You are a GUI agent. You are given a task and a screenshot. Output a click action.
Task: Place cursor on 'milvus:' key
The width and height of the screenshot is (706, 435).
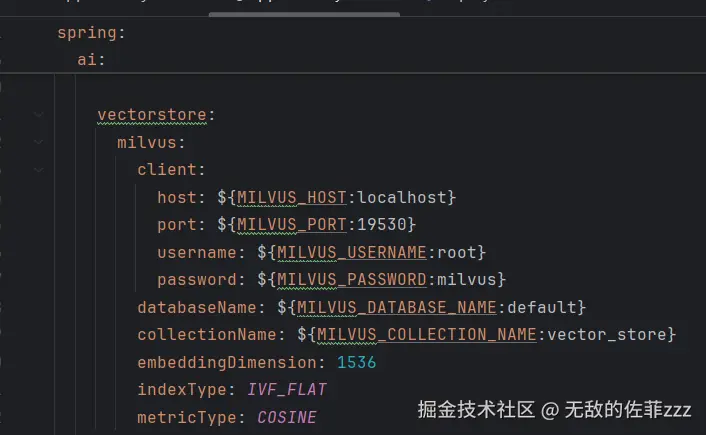coord(151,142)
